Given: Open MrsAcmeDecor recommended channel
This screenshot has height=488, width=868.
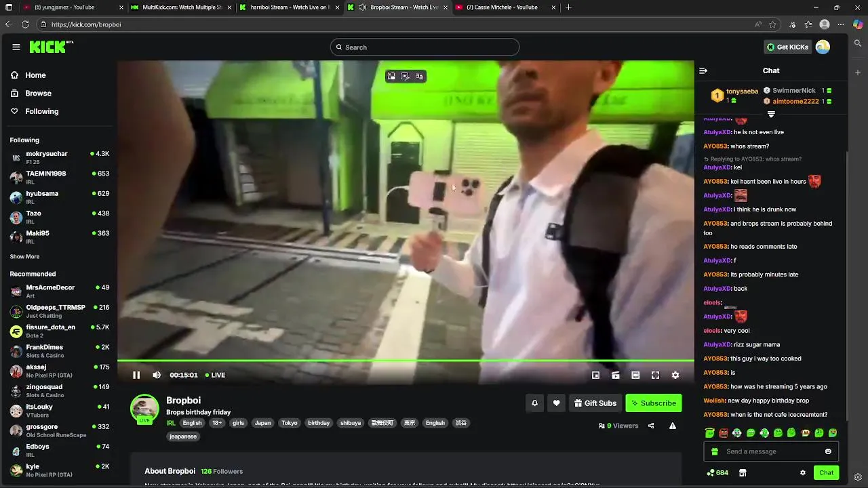Looking at the screenshot, I should [60, 291].
